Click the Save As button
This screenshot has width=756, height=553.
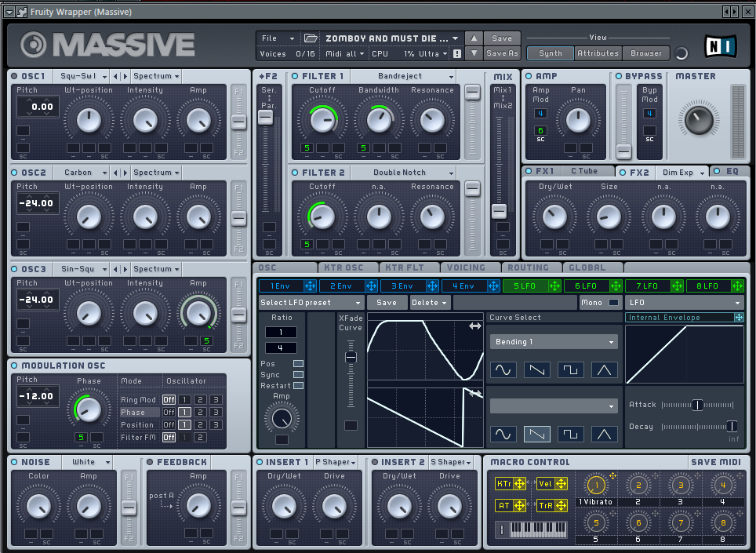click(502, 53)
